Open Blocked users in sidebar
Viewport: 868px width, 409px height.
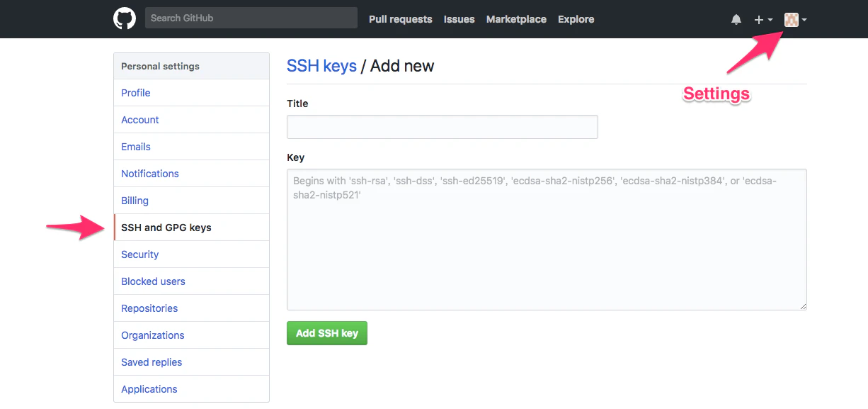pos(191,281)
